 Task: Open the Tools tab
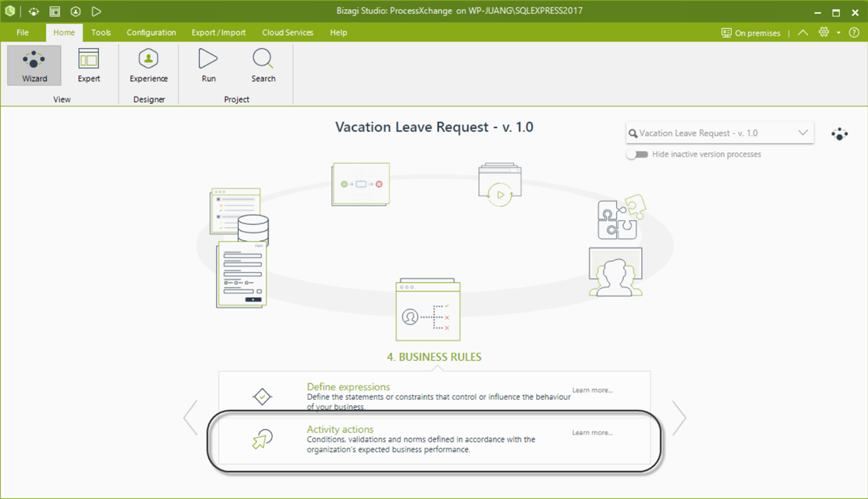pyautogui.click(x=101, y=32)
